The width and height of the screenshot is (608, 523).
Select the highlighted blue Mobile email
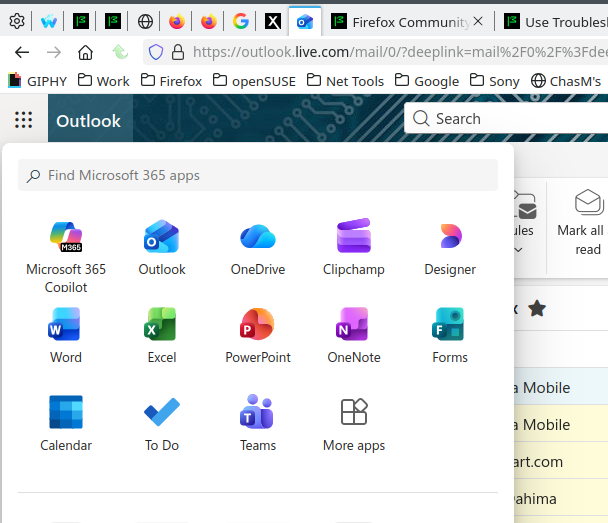[561, 387]
